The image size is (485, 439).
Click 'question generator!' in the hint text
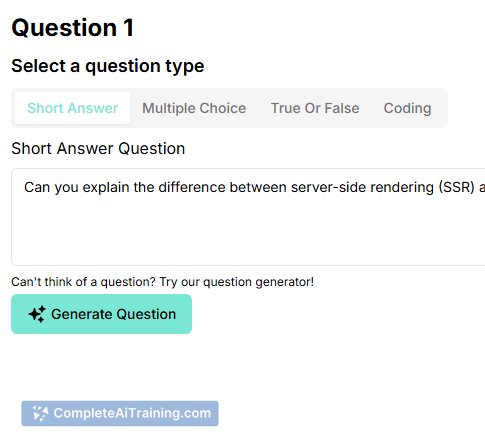coord(258,282)
